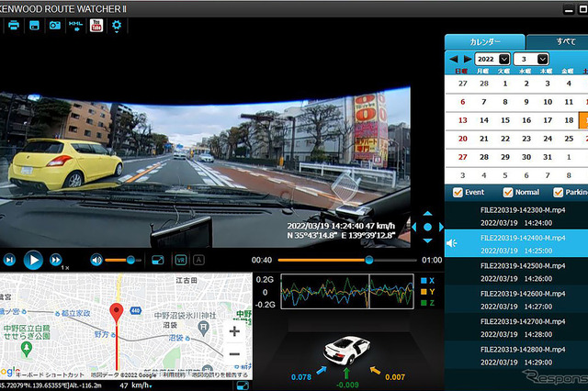Open the settings gear icon
The width and height of the screenshot is (588, 391).
[117, 26]
